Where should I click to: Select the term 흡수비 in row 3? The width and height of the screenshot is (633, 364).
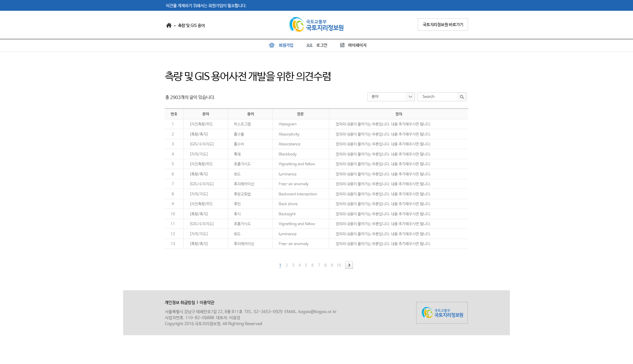(x=239, y=144)
